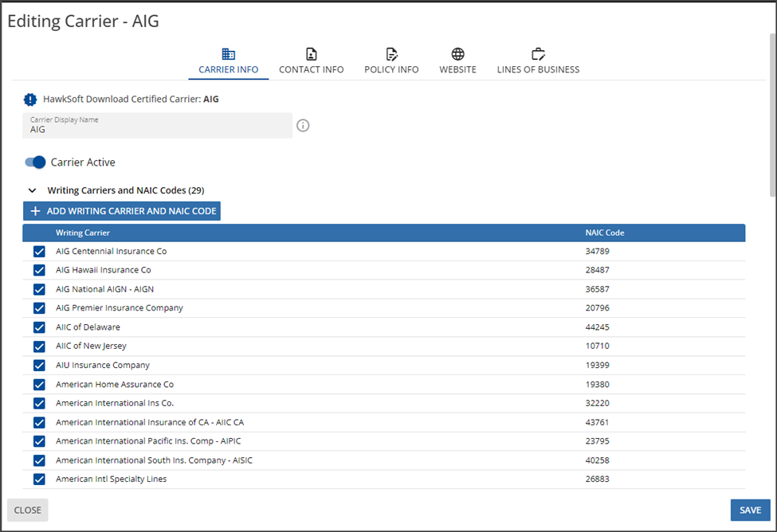Click the AIG Hawaii Insurance Co name

pos(103,270)
